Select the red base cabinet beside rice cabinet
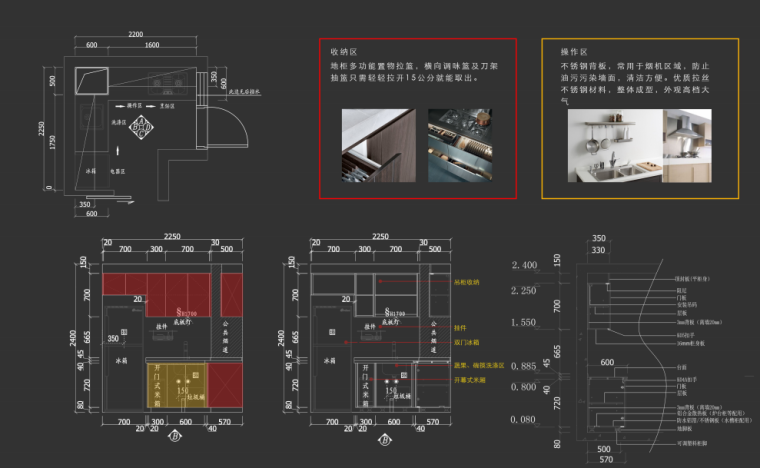 click(x=225, y=385)
